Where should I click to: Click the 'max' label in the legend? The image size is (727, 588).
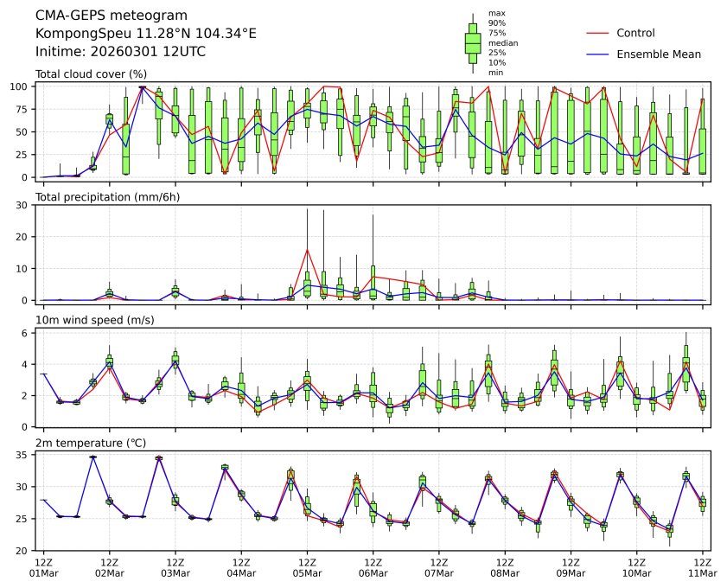pyautogui.click(x=495, y=13)
